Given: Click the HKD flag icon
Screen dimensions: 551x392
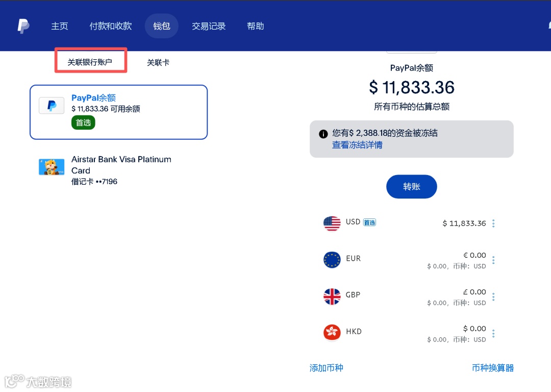Looking at the screenshot, I should pos(332,333).
